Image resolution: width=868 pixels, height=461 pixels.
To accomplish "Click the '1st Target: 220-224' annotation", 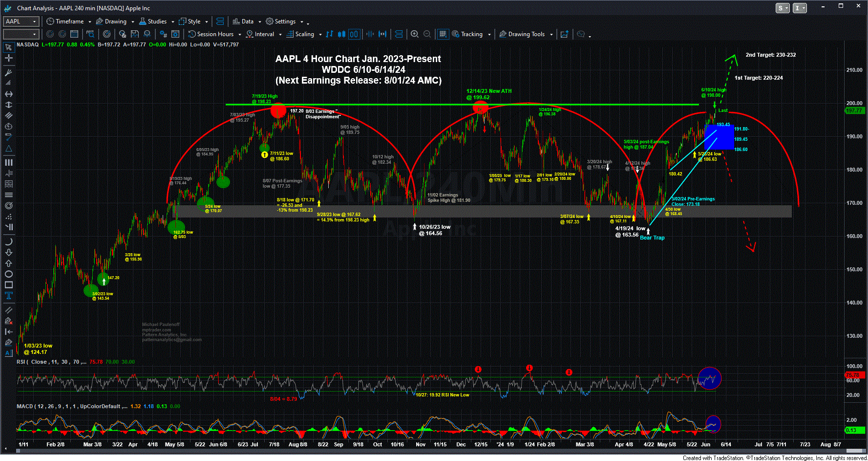I will pos(759,78).
